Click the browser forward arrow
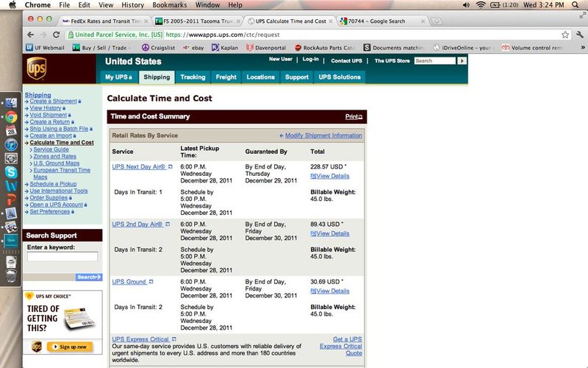This screenshot has width=588, height=368. click(x=43, y=35)
